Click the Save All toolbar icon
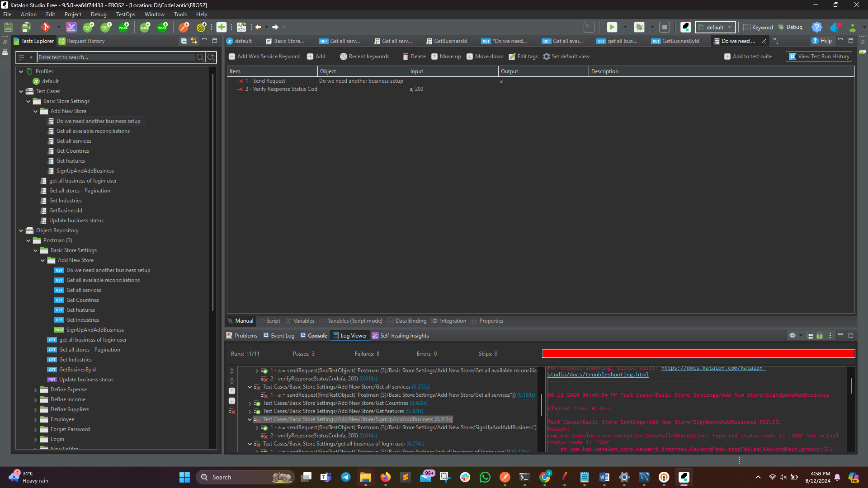 [x=26, y=27]
